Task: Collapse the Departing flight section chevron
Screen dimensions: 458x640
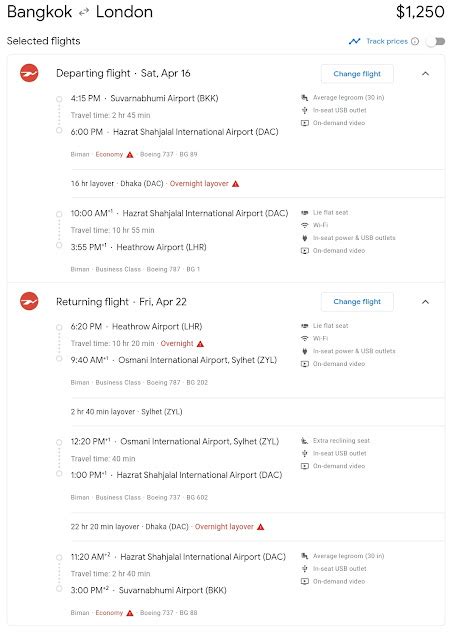Action: pyautogui.click(x=425, y=74)
